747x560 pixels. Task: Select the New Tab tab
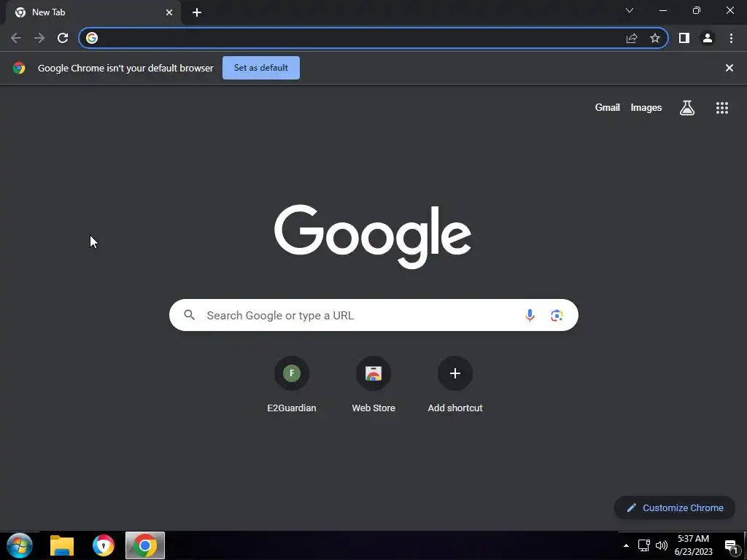[93, 12]
